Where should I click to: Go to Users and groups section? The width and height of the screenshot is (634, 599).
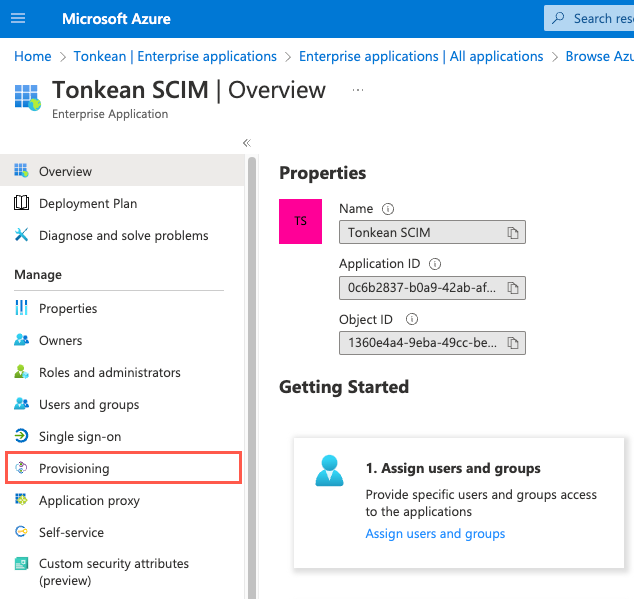pos(89,404)
